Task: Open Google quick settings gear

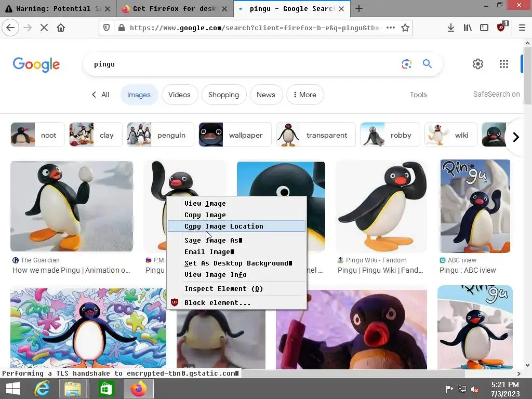Action: coord(478,64)
